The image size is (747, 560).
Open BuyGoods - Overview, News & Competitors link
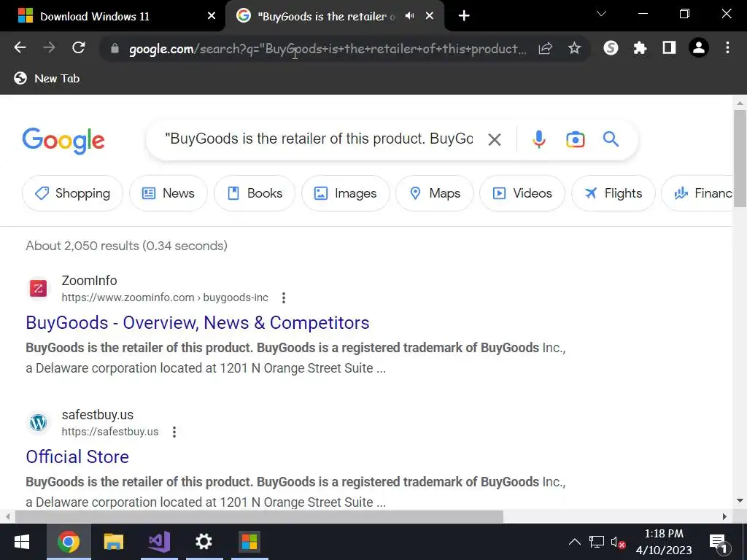[197, 323]
